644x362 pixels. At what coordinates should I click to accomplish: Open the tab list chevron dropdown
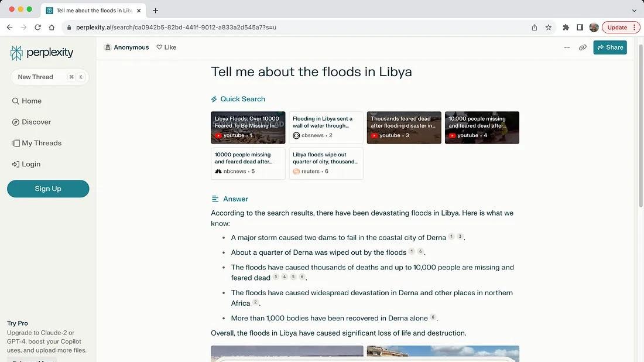point(634,11)
